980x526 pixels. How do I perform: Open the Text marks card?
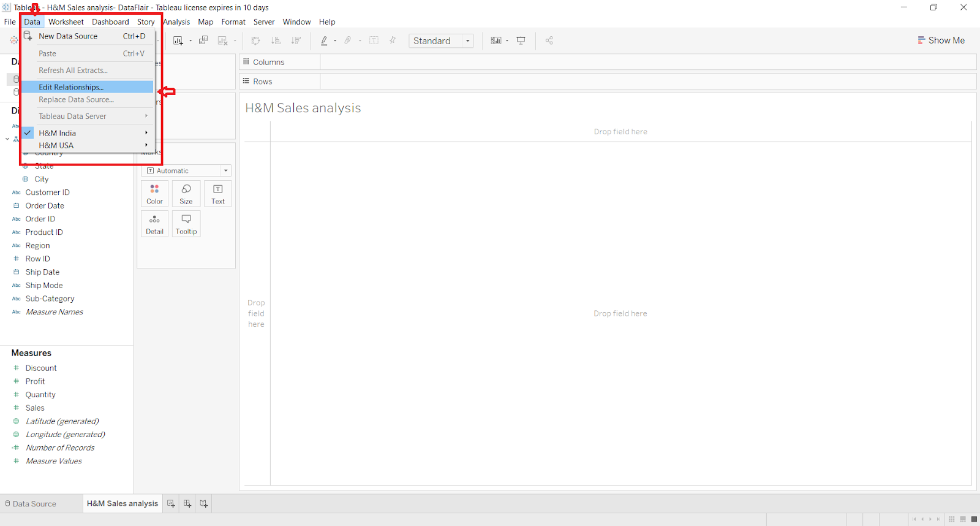(218, 194)
